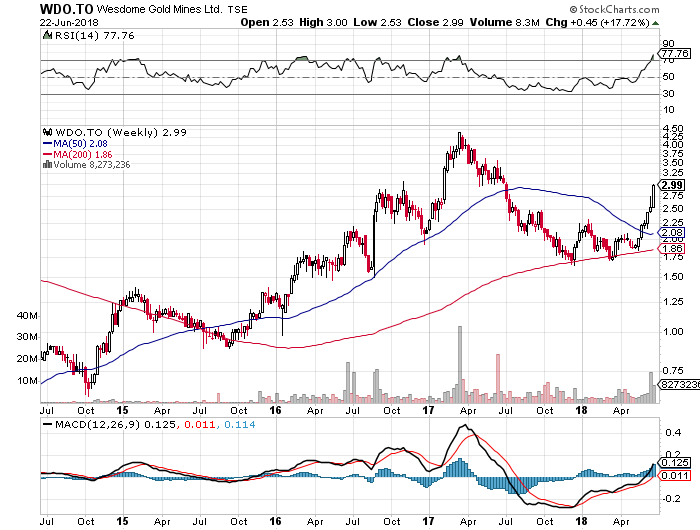
Task: Click the 4.50 price axis label
Action: point(673,129)
